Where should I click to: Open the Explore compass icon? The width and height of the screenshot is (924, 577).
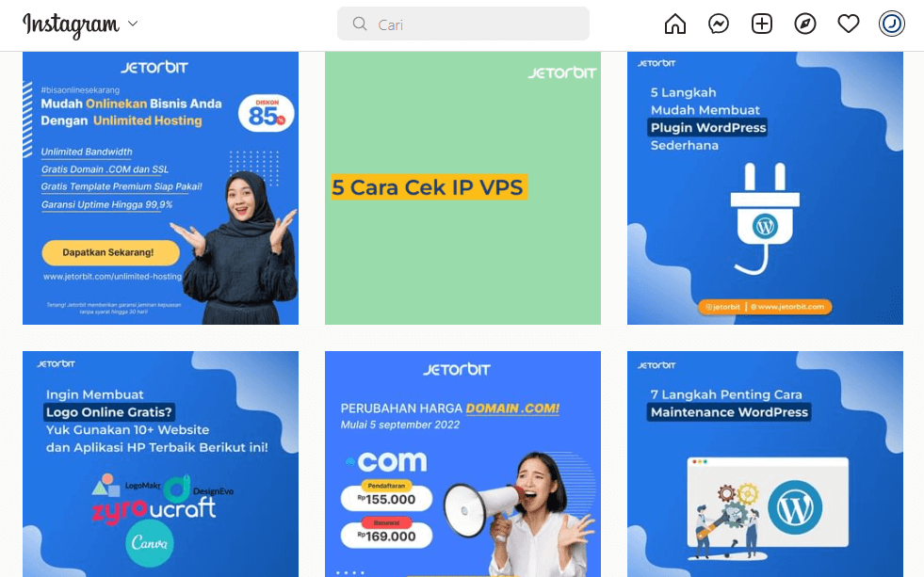[805, 24]
